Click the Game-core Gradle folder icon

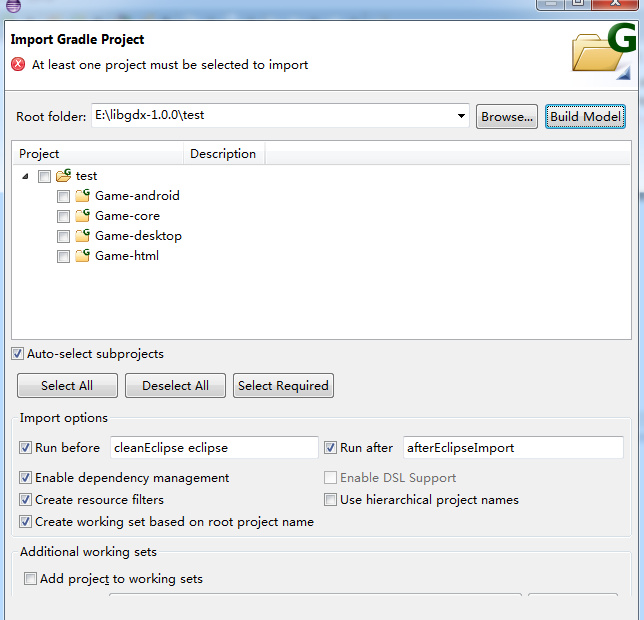83,216
